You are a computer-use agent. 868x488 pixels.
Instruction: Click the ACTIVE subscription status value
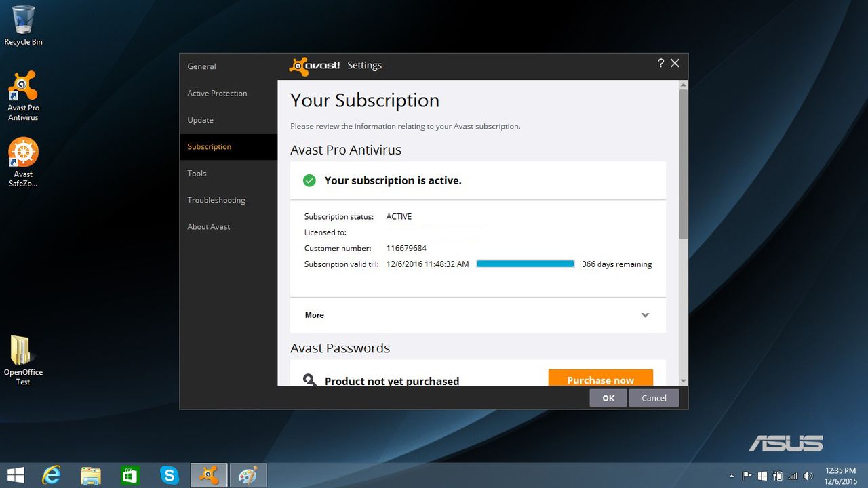399,217
